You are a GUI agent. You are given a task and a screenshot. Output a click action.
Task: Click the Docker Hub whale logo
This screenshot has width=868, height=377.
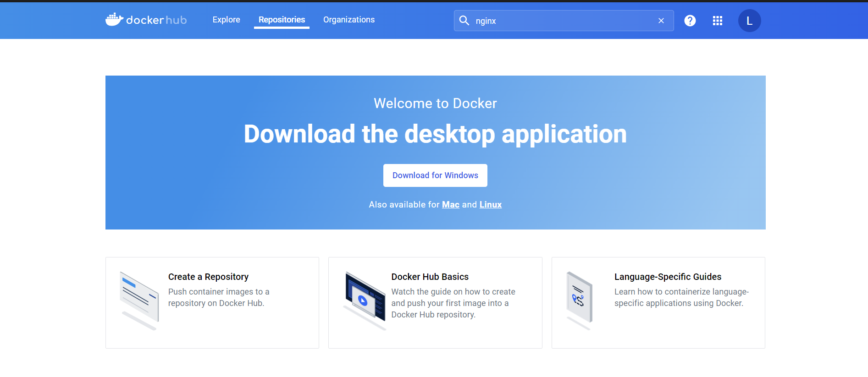click(x=146, y=20)
